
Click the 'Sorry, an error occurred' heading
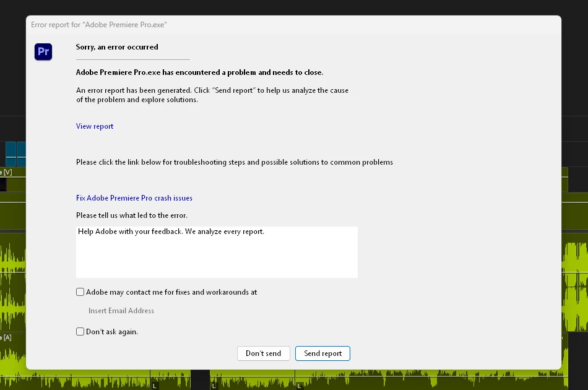coord(117,47)
